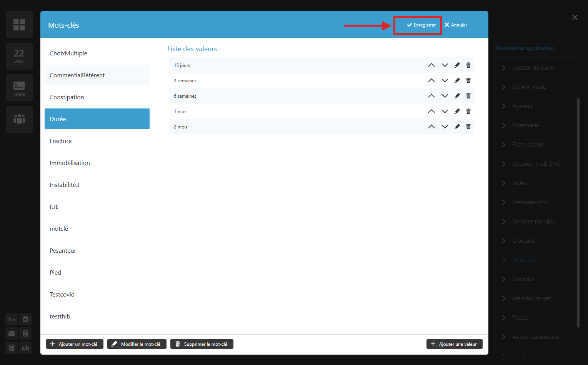Open the patients group icon in sidebar
588x365 pixels.
[19, 119]
